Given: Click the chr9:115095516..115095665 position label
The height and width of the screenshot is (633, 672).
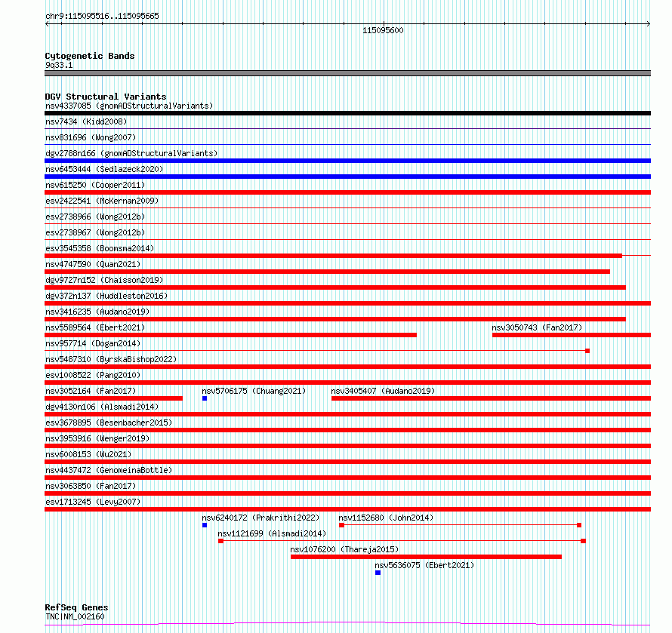Looking at the screenshot, I should (102, 16).
